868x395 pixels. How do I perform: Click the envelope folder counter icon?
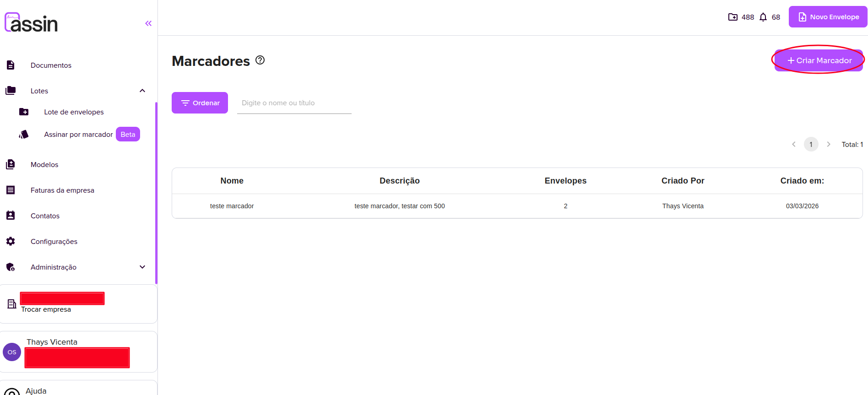(732, 17)
